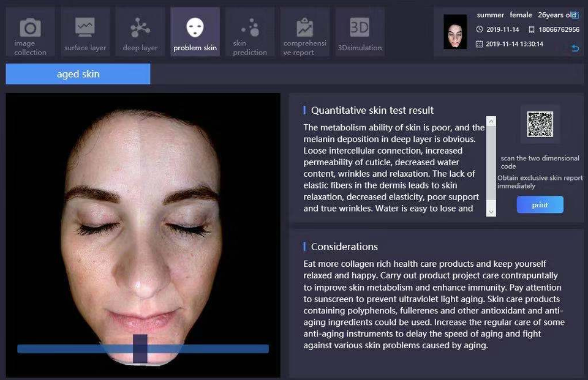Viewport: 588px width, 380px height.
Task: Open the image collection camera tab
Action: (31, 32)
